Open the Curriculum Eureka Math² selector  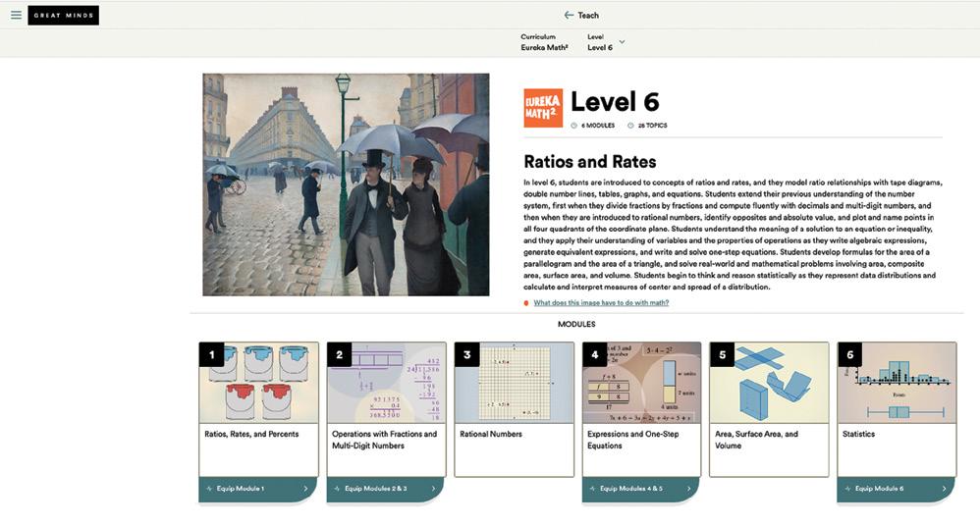(x=544, y=42)
